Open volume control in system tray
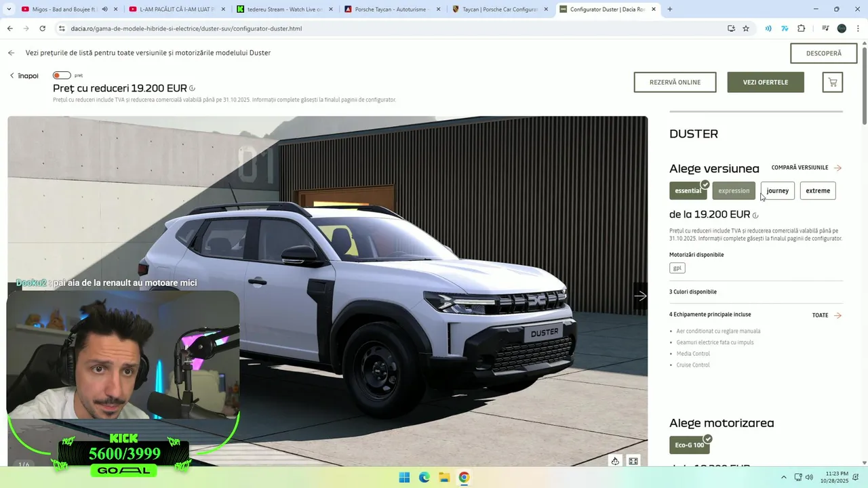The height and width of the screenshot is (488, 868). [x=809, y=477]
